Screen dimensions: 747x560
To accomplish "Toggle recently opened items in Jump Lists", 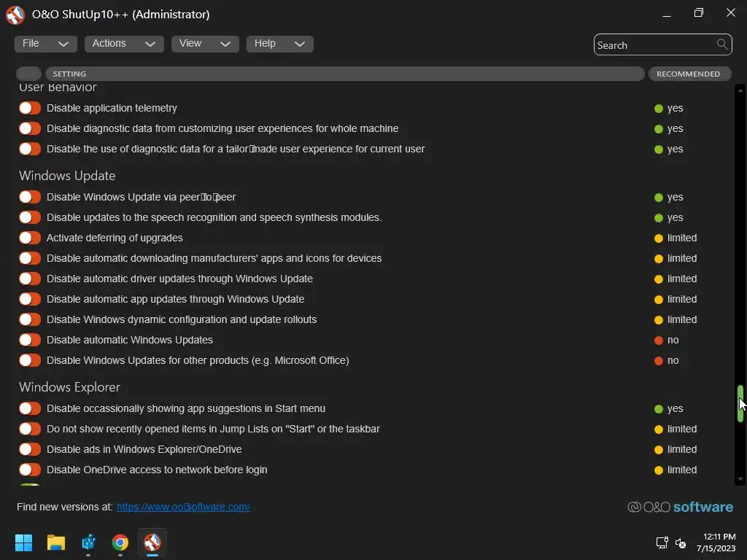I will pos(29,429).
